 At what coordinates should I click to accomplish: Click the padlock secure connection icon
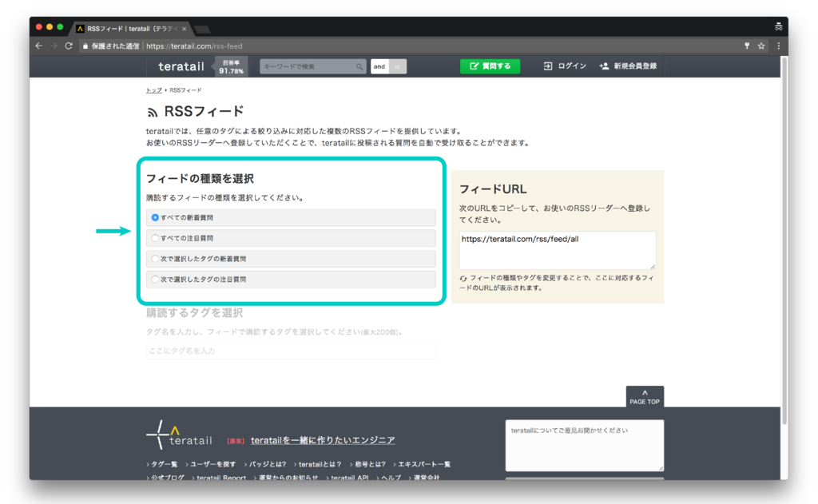pos(85,46)
